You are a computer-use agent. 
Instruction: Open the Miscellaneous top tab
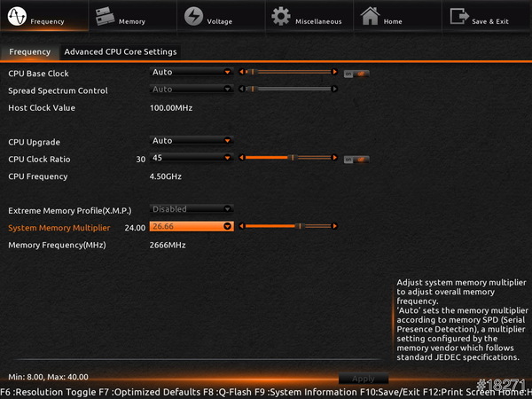point(309,16)
